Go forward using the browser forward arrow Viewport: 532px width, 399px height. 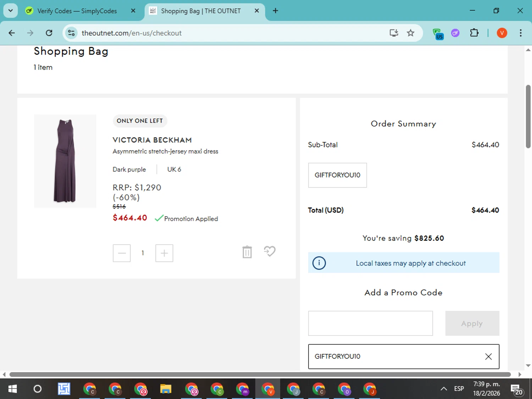pos(30,33)
